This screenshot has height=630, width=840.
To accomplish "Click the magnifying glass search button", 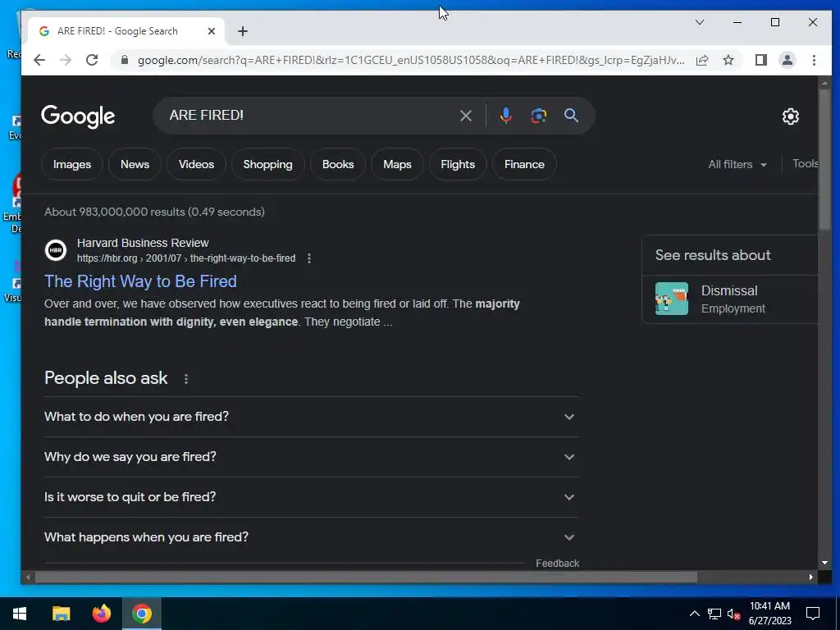I will pos(571,116).
